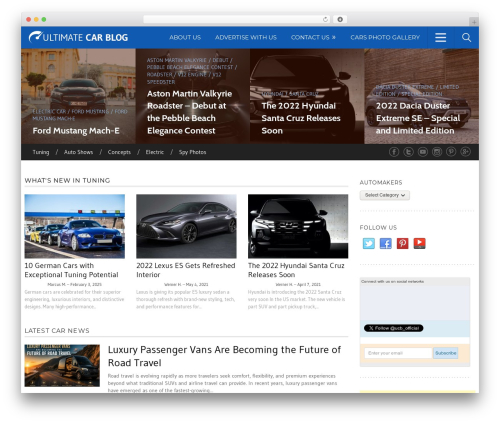Click Follow @ucb_official button

tap(393, 328)
